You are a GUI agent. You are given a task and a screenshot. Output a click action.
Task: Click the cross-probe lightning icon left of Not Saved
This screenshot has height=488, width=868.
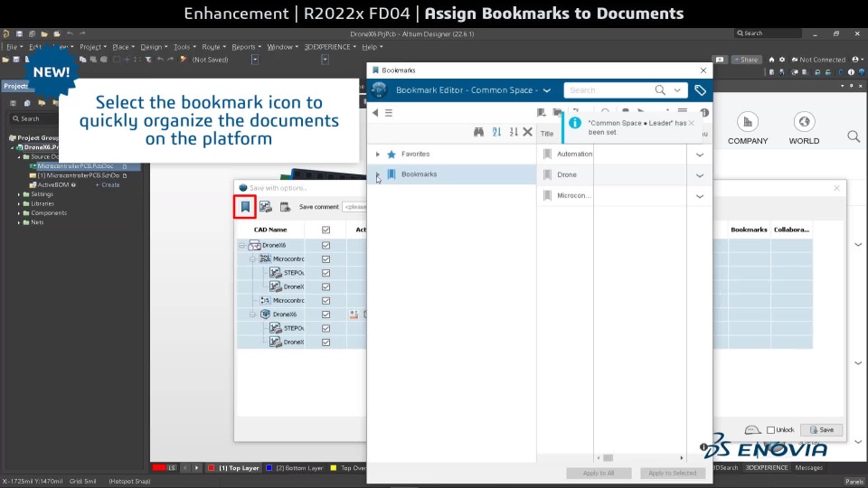coord(184,60)
